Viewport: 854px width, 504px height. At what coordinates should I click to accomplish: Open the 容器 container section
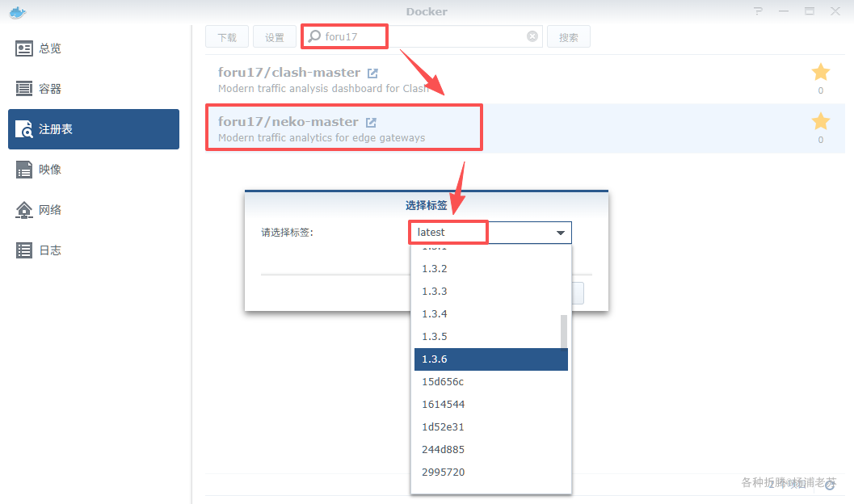(x=94, y=89)
